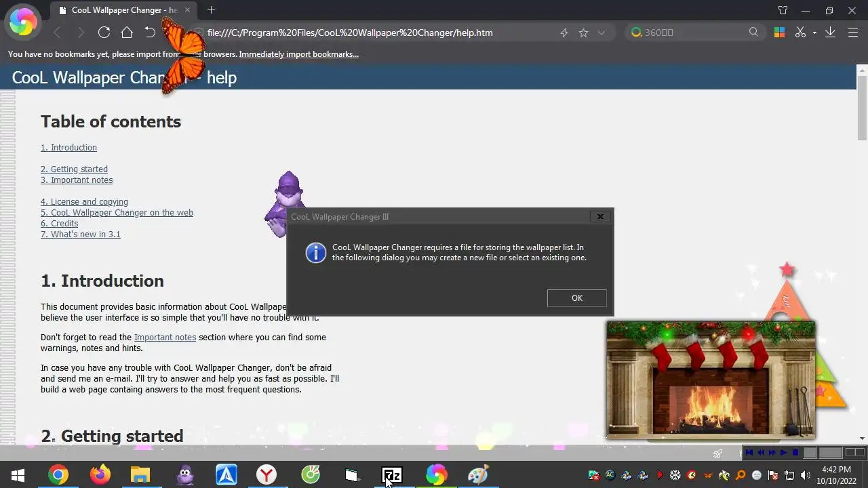Follow the inline Important notes link in Introduction
Image resolution: width=868 pixels, height=488 pixels.
point(165,337)
